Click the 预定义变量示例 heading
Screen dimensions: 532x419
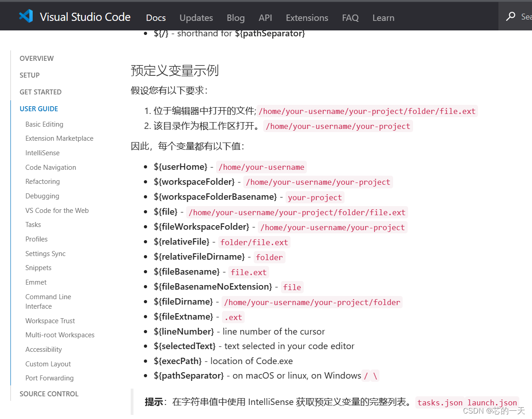coord(175,70)
